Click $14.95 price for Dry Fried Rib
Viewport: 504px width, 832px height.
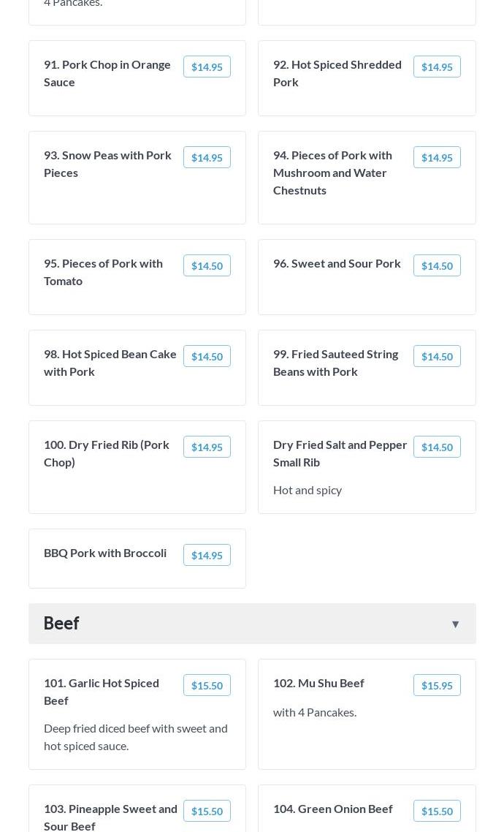[x=207, y=447]
